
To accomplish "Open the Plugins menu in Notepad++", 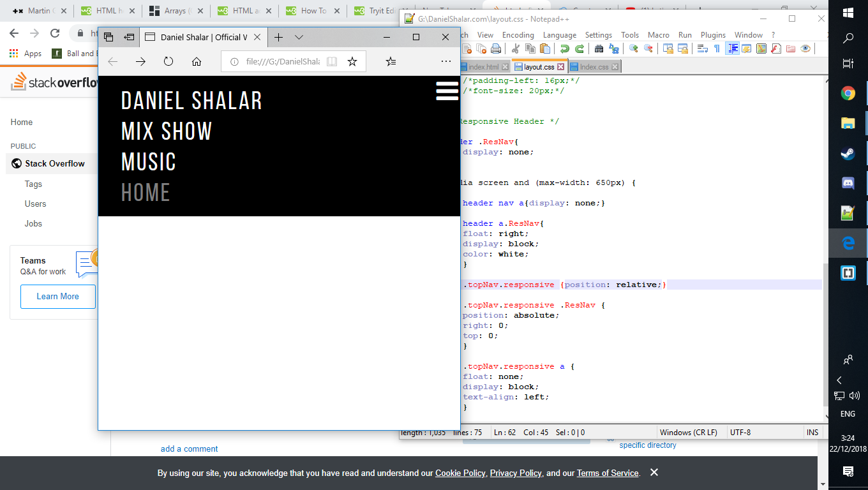I will click(713, 35).
